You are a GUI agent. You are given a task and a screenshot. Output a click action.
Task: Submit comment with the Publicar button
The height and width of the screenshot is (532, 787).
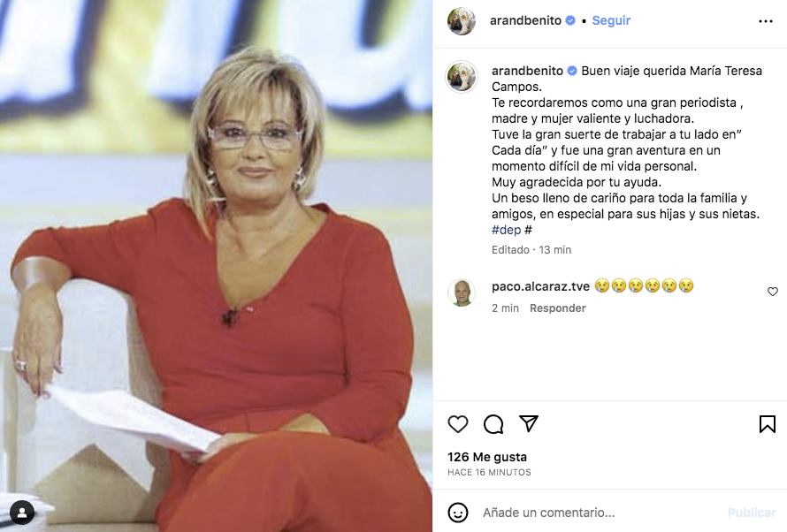coord(752,513)
